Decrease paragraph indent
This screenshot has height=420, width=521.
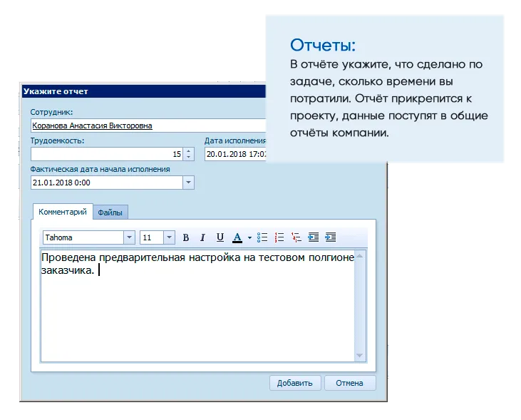(314, 237)
